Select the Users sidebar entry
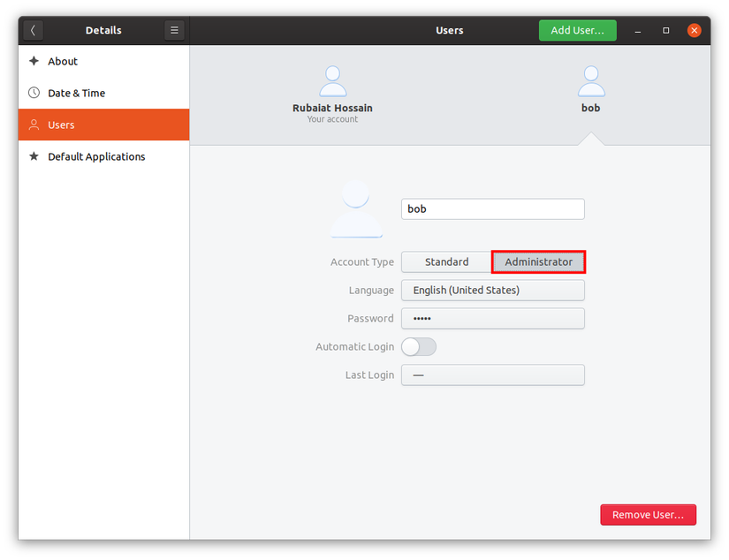The height and width of the screenshot is (560, 729). [x=103, y=125]
